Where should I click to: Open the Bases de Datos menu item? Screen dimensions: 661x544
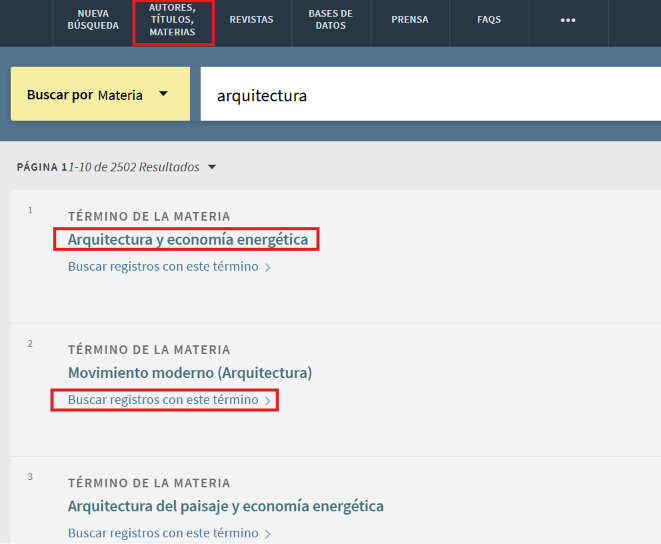point(330,20)
